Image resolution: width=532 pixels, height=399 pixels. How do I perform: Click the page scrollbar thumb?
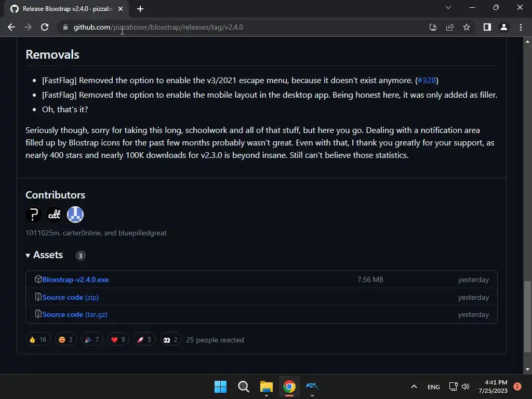pos(527,316)
